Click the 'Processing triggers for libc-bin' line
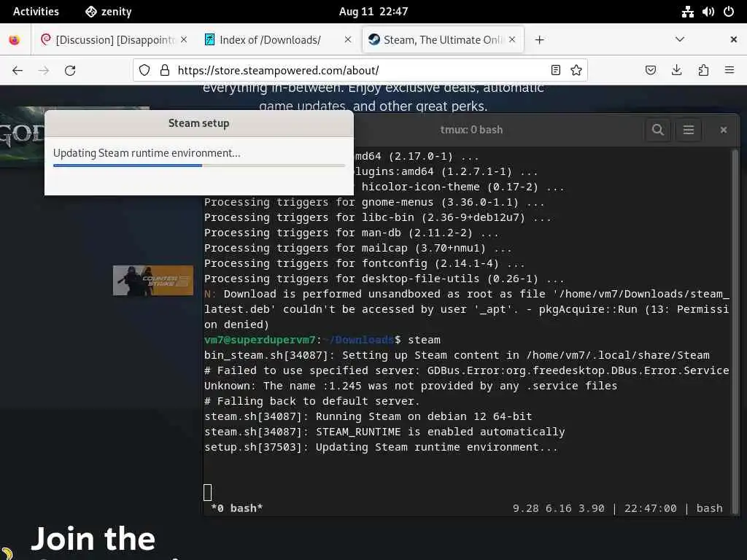 tap(378, 217)
